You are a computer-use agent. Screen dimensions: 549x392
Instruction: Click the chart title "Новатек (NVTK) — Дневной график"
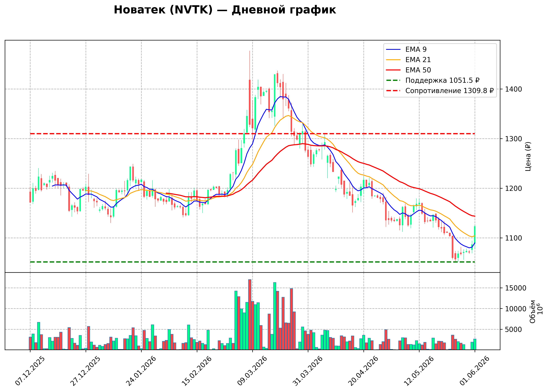pyautogui.click(x=225, y=10)
